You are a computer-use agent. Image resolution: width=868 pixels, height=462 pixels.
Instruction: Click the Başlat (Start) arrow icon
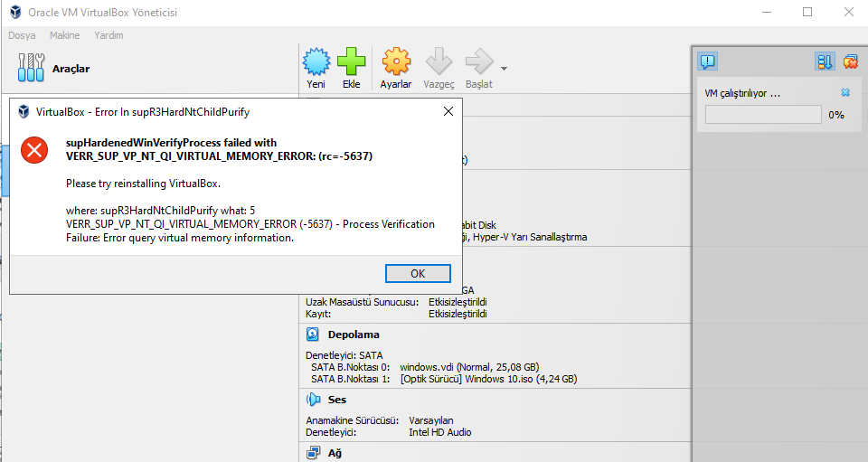click(479, 61)
